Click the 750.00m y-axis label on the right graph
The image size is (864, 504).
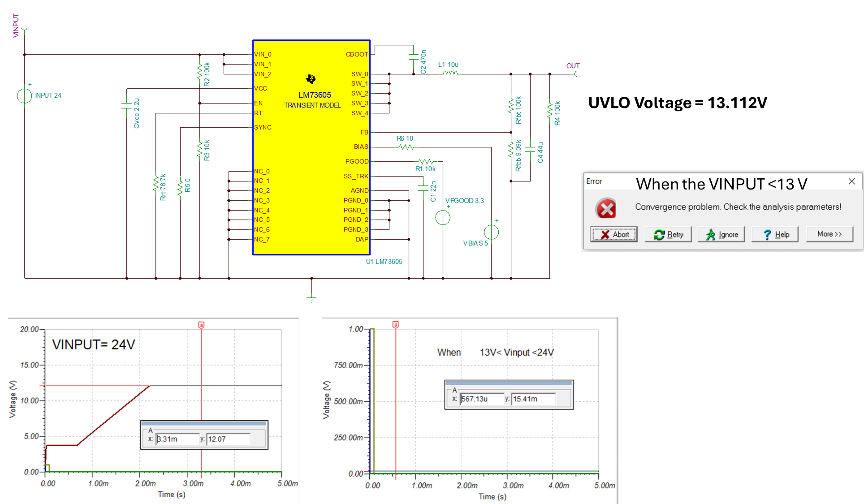pos(348,365)
